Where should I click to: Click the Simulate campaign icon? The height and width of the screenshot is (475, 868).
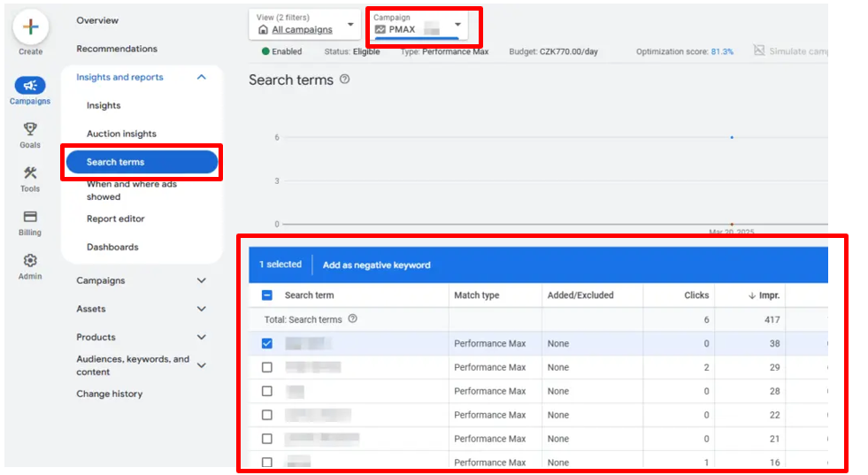[759, 50]
